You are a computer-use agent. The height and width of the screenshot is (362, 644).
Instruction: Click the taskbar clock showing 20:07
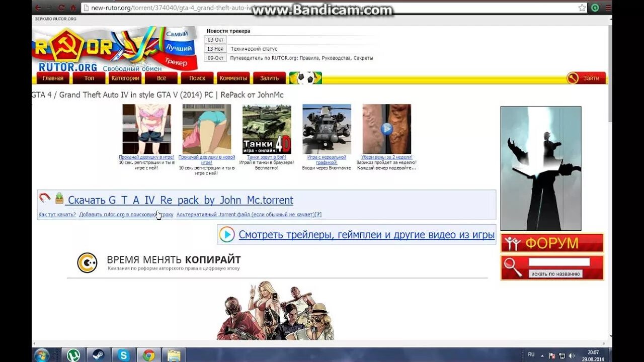pos(593,355)
